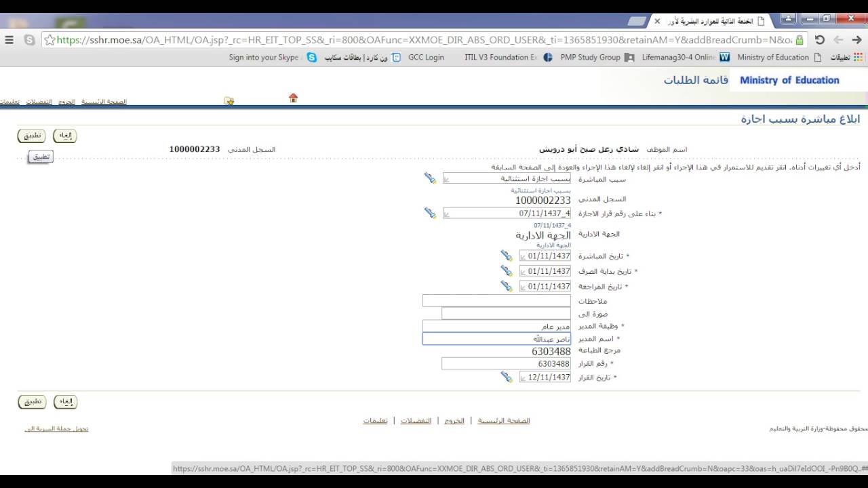The image size is (868, 488).
Task: Click the top إلغاء (Cancel) button
Action: coord(65,136)
